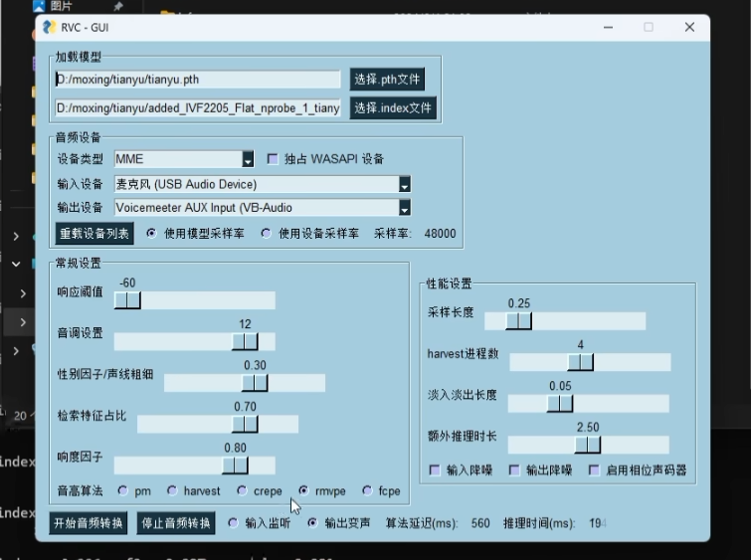This screenshot has height=560, width=751.
Task: Click the 选择.index文件 button
Action: click(393, 107)
